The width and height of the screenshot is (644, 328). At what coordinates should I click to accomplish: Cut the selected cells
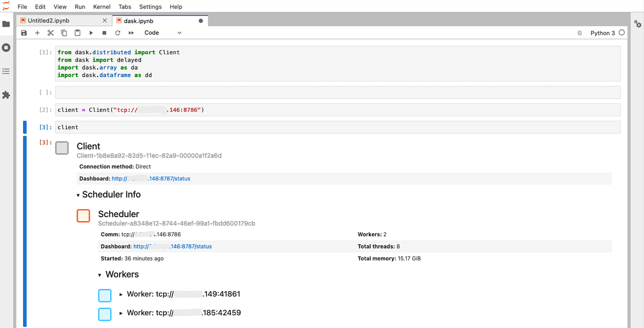click(50, 33)
